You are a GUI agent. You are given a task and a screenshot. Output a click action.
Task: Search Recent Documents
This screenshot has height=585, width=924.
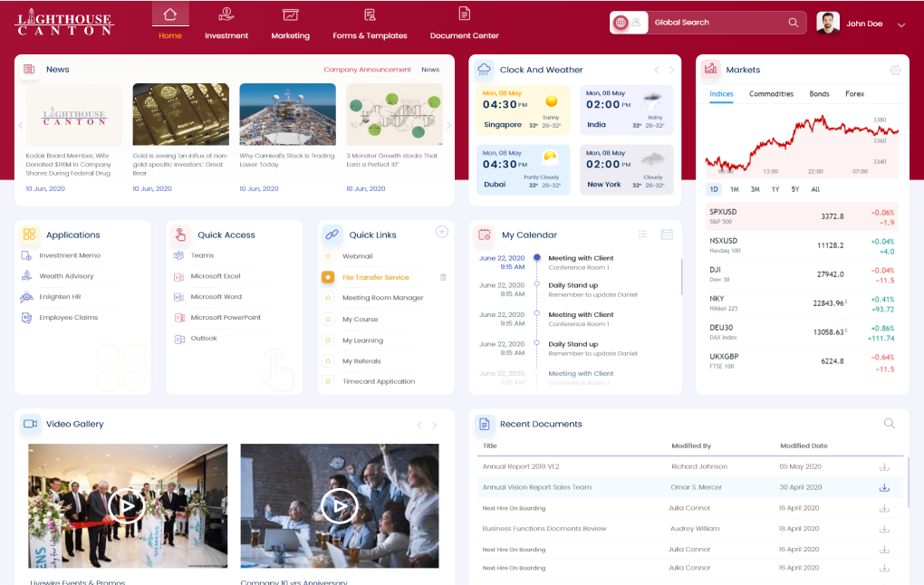tap(890, 424)
